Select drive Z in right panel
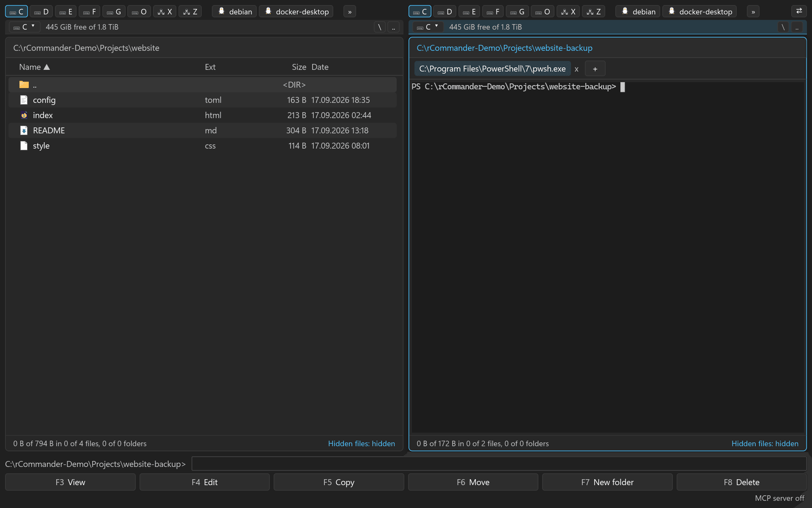This screenshot has width=812, height=508. (593, 11)
